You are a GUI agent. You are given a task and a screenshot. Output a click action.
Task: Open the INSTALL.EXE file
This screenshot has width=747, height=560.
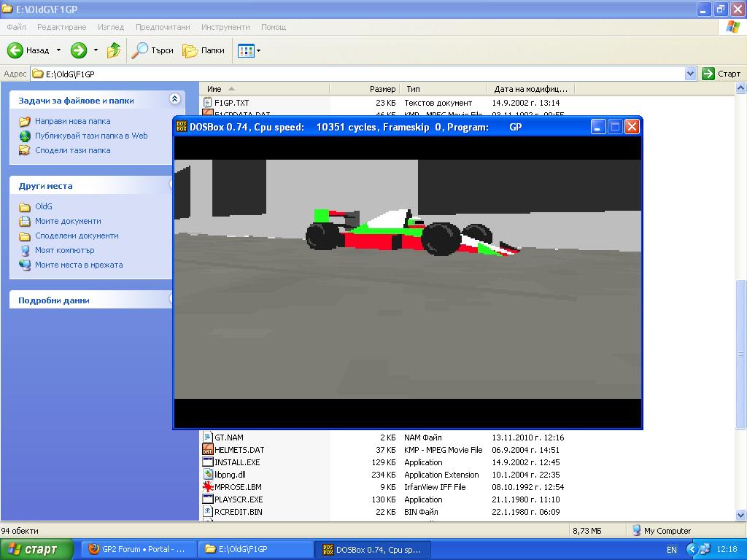(x=237, y=462)
